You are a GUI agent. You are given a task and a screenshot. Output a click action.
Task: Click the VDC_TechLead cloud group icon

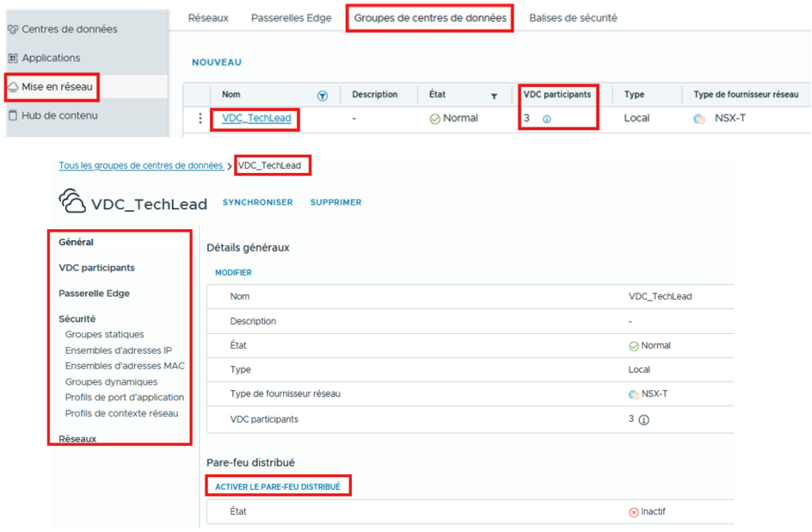(x=72, y=202)
